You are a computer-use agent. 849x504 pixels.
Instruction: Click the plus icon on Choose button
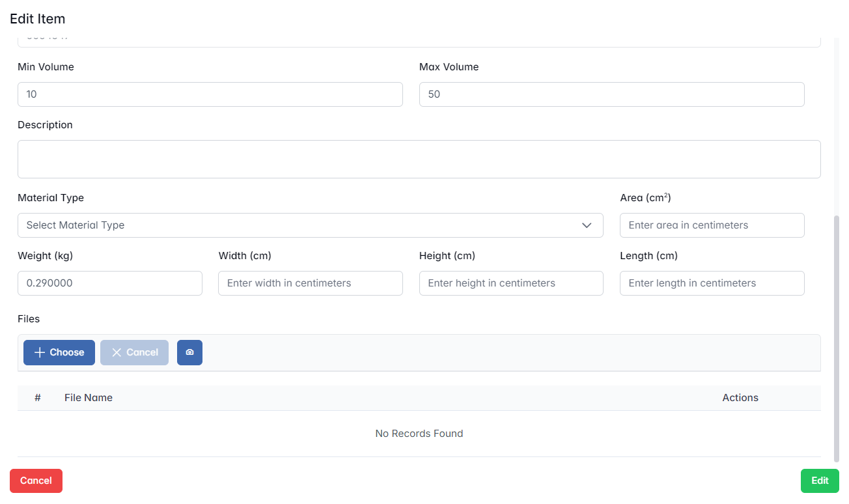[40, 352]
